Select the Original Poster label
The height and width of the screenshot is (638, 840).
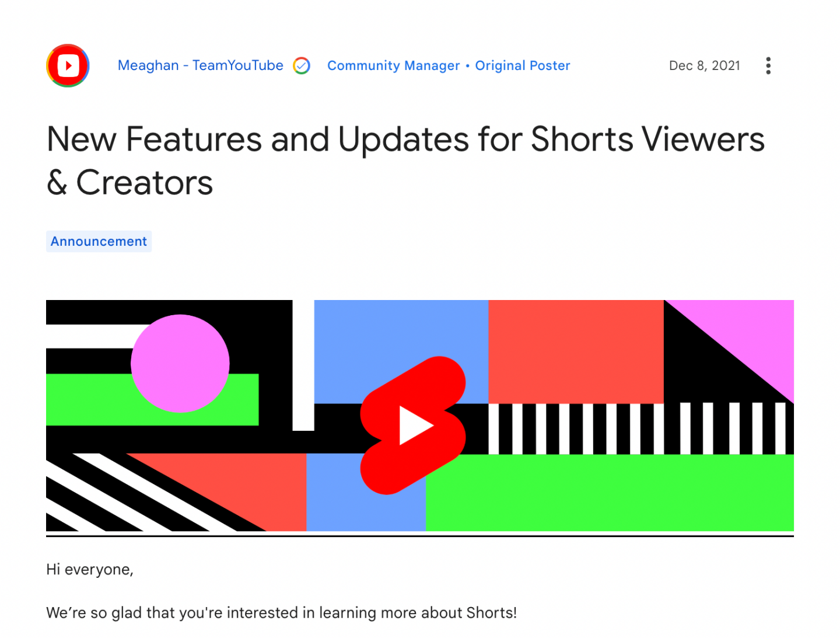[x=522, y=65]
